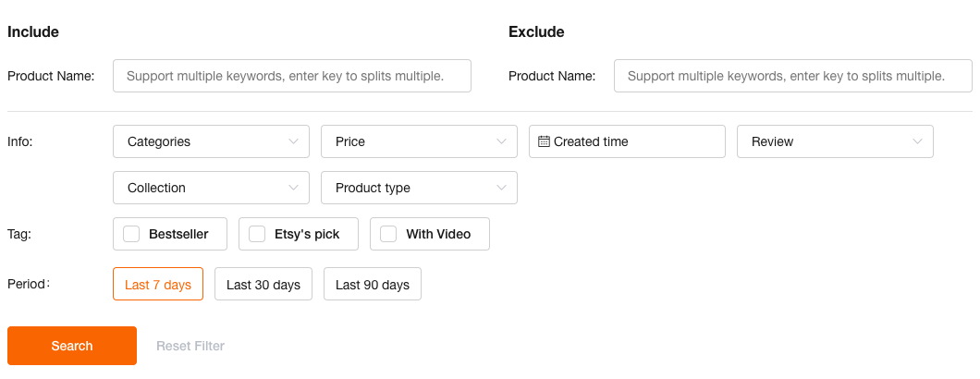Expand the Price filter dropdown

(x=419, y=141)
